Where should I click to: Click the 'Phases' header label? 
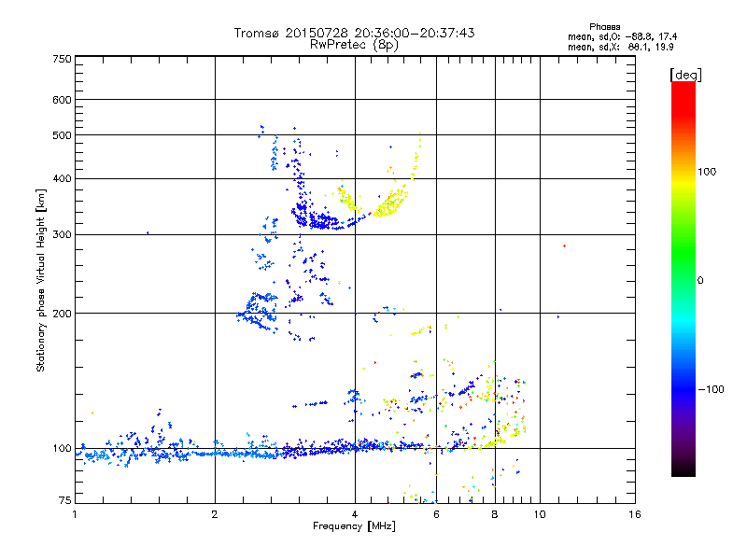[x=604, y=27]
